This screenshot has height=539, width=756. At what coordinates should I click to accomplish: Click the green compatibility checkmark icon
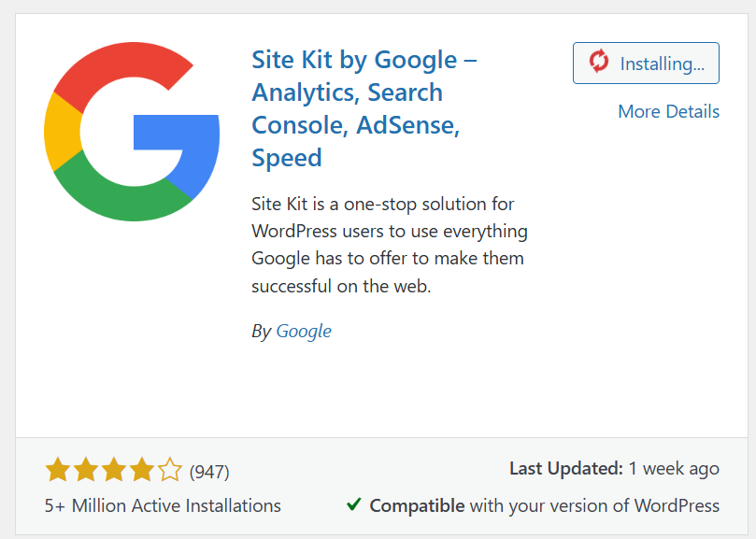tap(354, 504)
